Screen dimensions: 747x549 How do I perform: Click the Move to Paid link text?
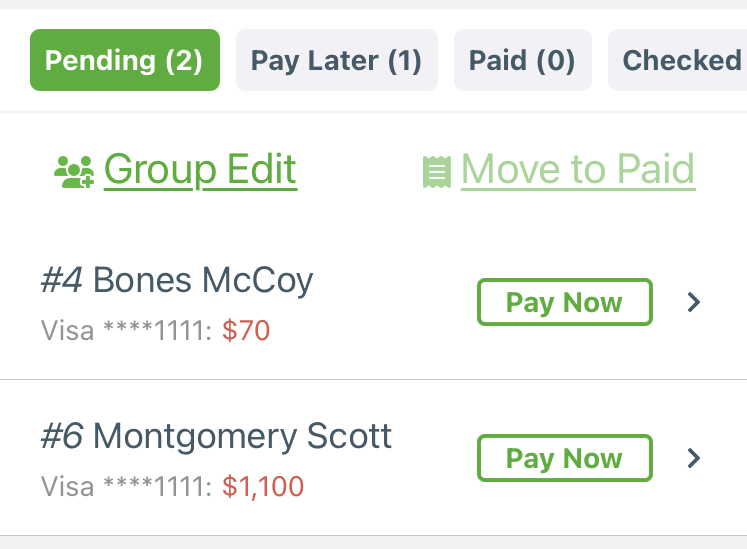pos(578,170)
